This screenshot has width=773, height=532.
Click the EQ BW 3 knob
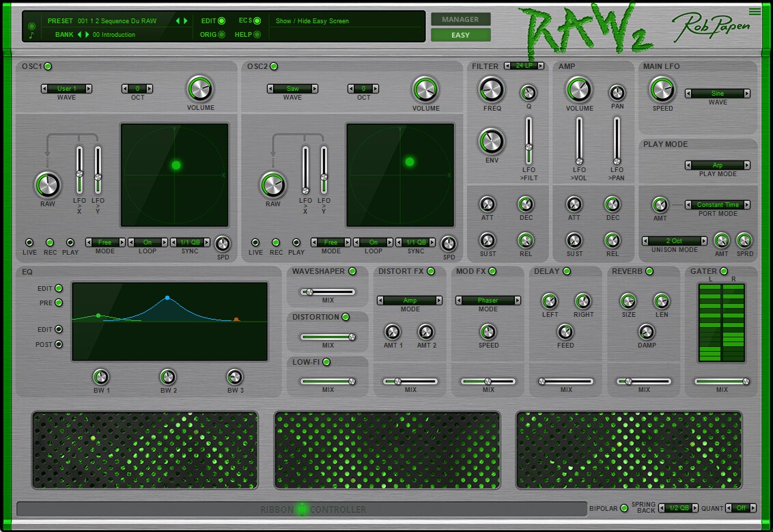click(x=235, y=377)
